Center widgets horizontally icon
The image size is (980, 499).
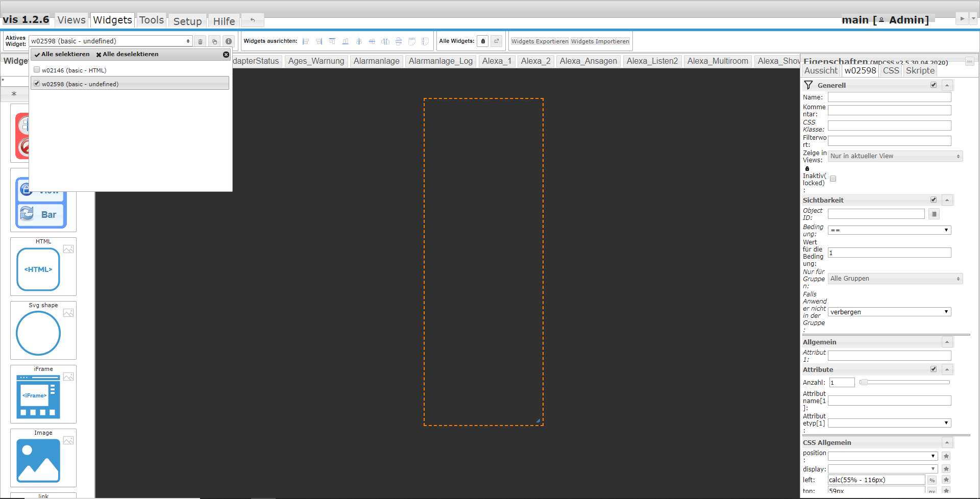coord(372,41)
